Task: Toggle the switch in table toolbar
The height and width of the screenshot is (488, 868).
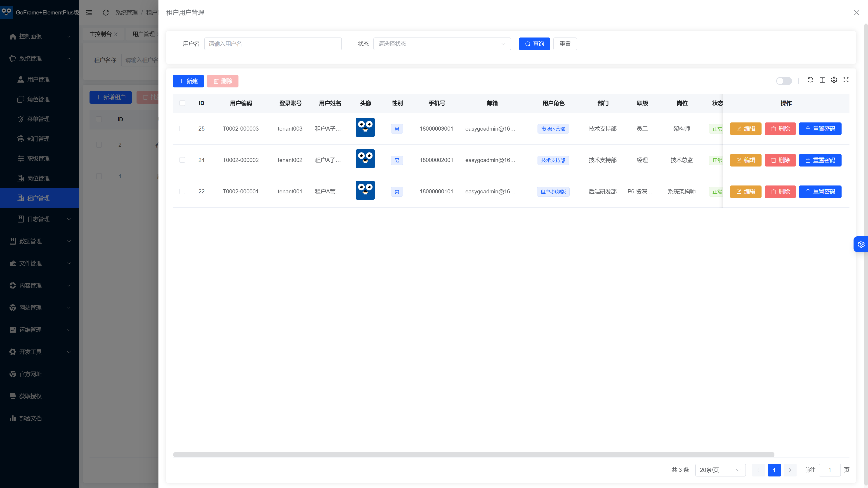Action: 784,81
